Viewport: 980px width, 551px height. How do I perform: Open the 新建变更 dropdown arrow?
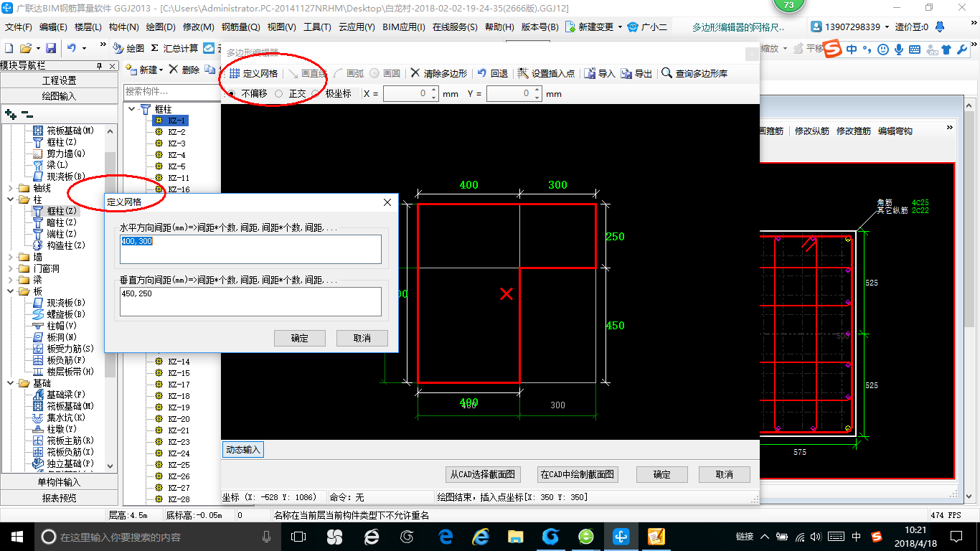[x=620, y=27]
